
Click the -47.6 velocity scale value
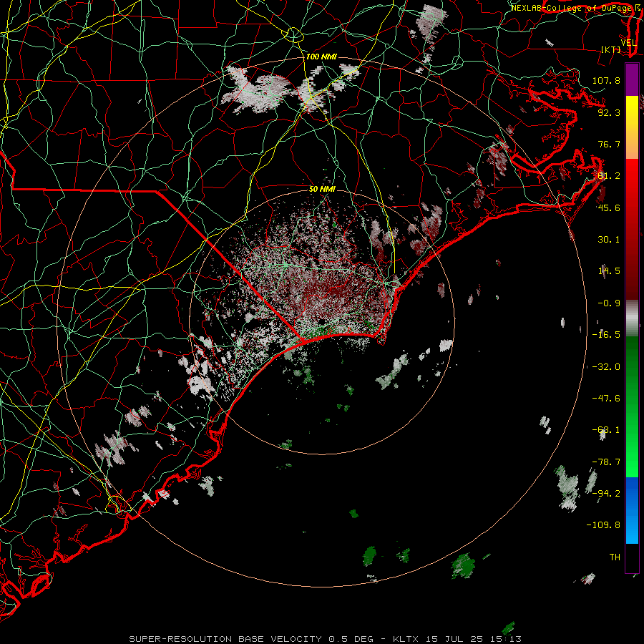click(x=606, y=399)
